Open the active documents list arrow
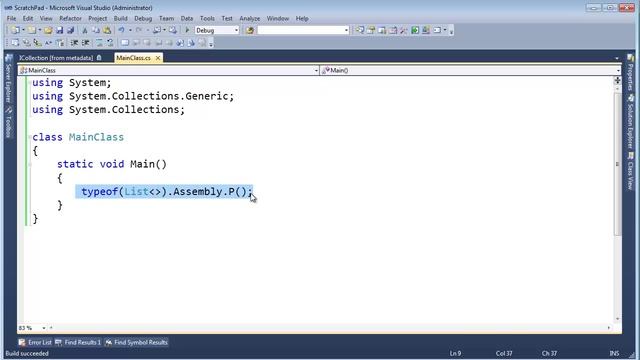The width and height of the screenshot is (640, 360). point(617,58)
